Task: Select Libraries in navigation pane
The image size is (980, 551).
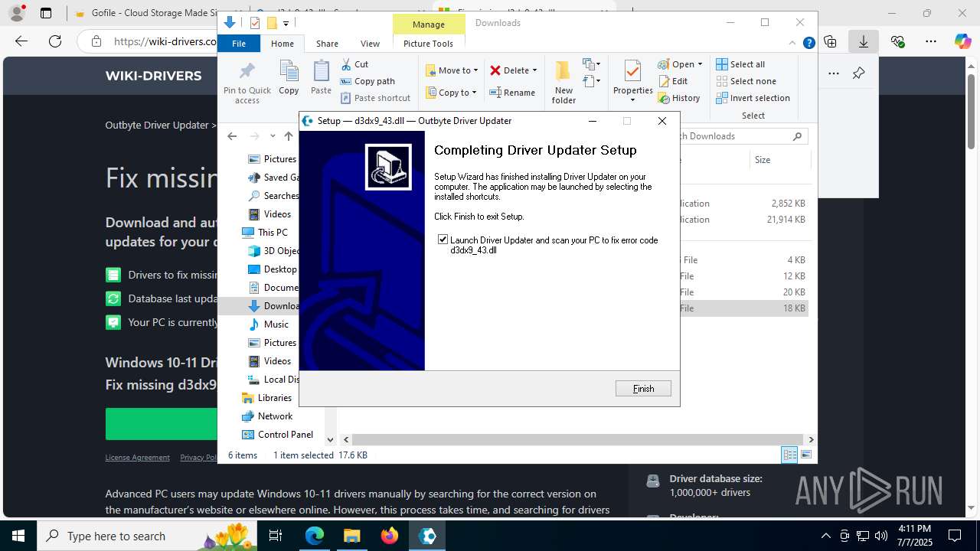Action: 266,398
